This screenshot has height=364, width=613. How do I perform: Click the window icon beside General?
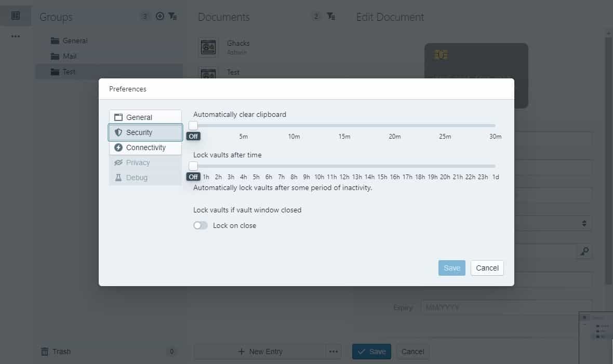[x=118, y=117]
